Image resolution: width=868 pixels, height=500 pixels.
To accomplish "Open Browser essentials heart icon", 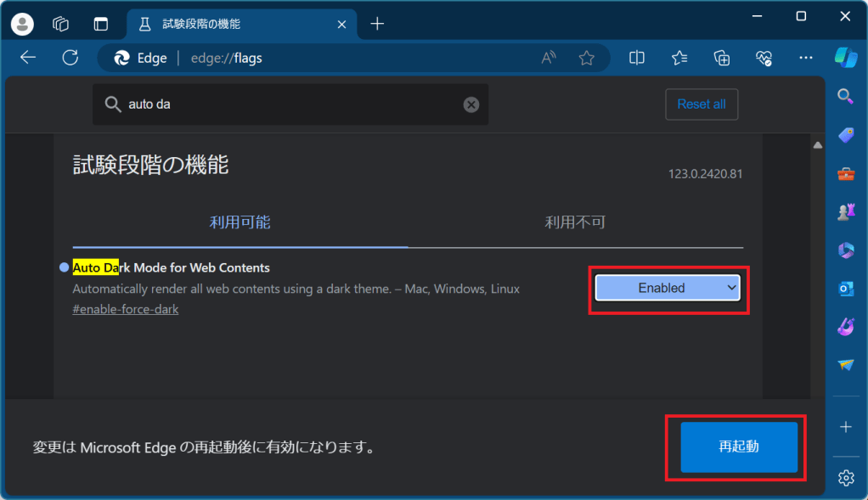I will [x=764, y=58].
